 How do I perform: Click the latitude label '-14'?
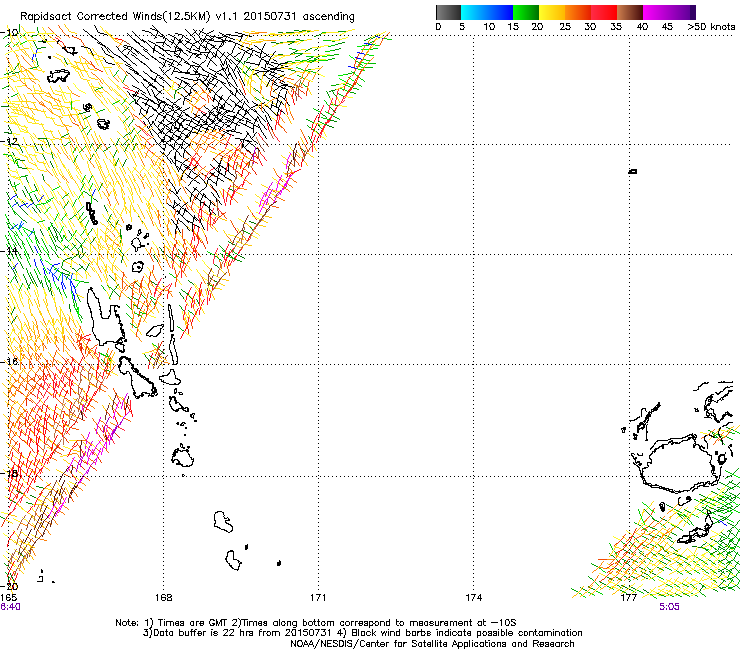pyautogui.click(x=10, y=251)
